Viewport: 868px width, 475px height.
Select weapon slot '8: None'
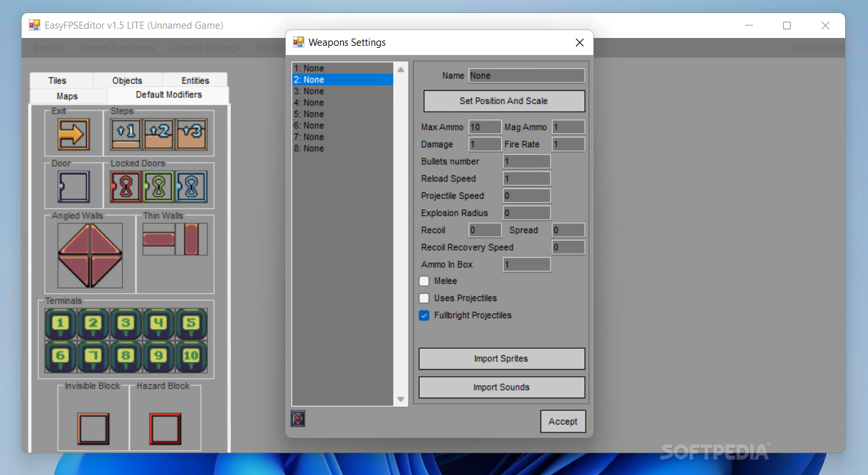[x=343, y=149]
